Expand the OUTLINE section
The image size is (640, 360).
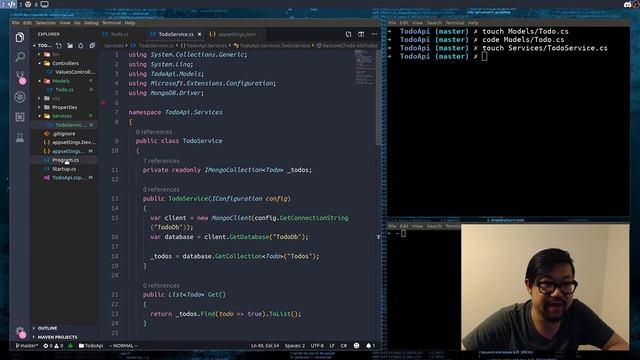[x=47, y=328]
